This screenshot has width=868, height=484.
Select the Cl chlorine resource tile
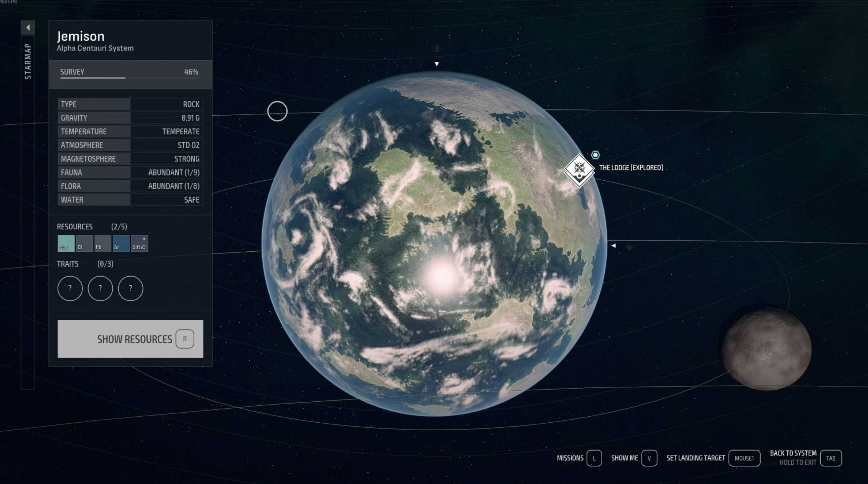coord(84,243)
